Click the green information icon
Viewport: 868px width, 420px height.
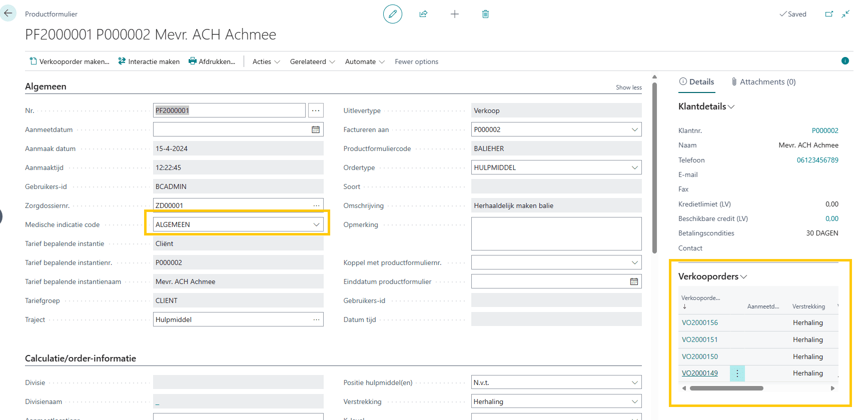pos(845,61)
